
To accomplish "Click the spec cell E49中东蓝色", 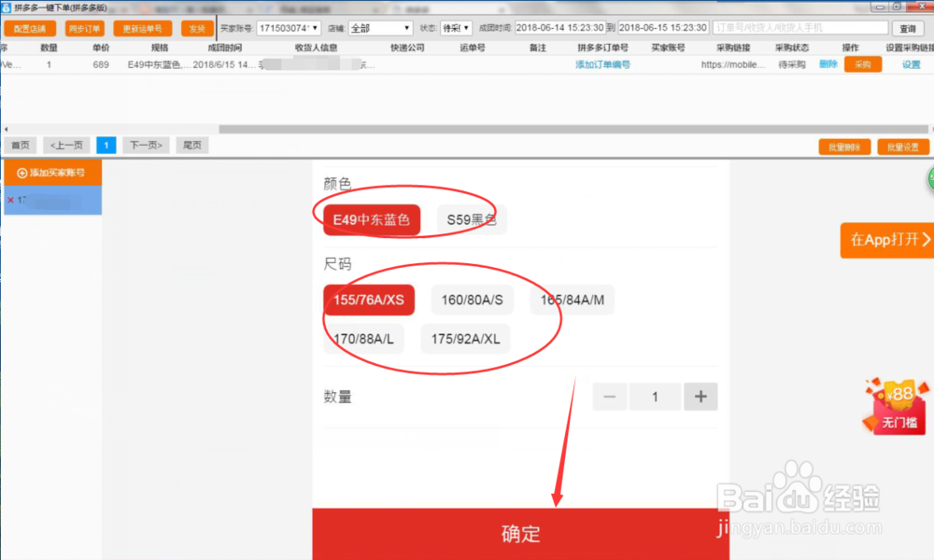I will click(x=158, y=64).
